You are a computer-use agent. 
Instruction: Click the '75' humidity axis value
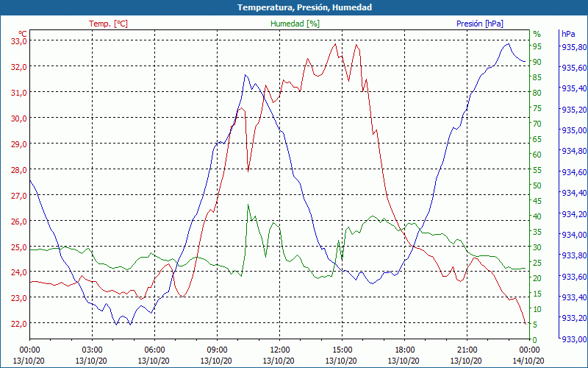pos(537,108)
